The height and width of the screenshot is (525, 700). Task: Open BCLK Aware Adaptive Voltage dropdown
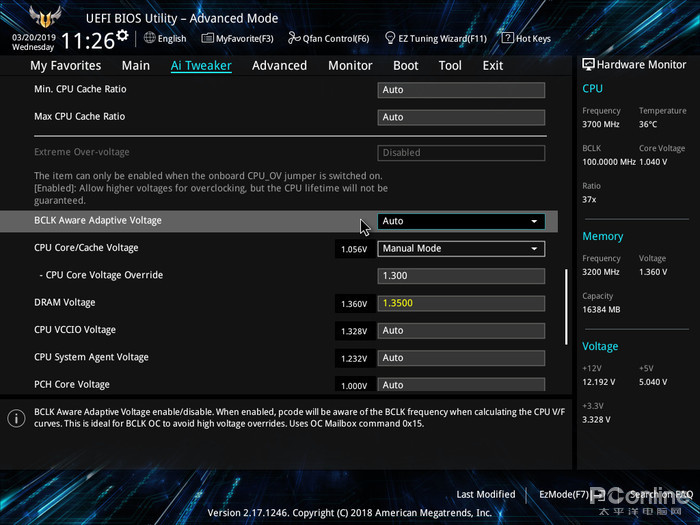[x=461, y=221]
